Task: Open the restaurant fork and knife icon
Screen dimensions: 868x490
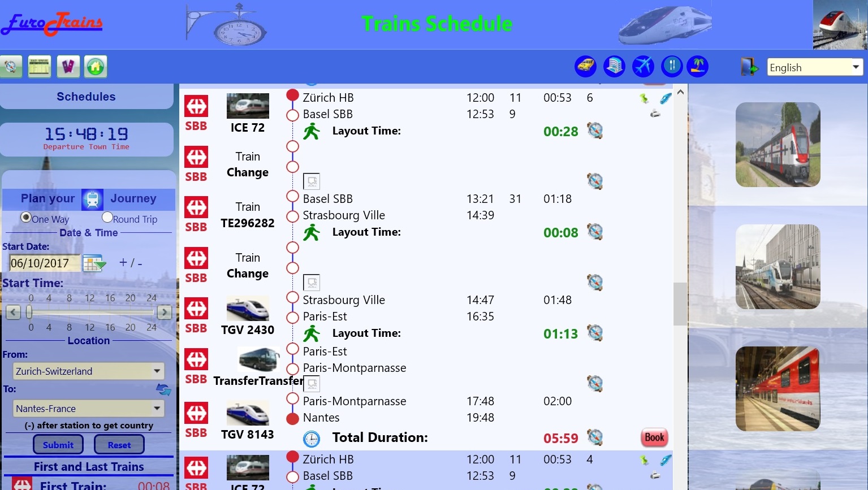Action: [x=672, y=67]
